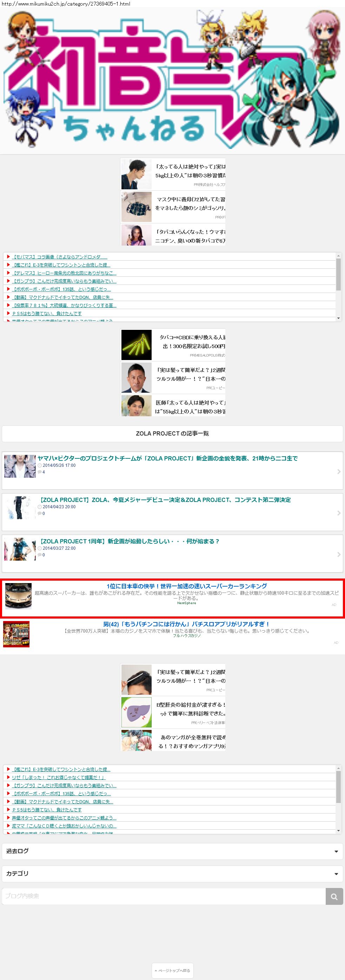Click the chevron arrow on the 2014/03/27 article
This screenshot has width=345, height=980.
pyautogui.click(x=339, y=555)
